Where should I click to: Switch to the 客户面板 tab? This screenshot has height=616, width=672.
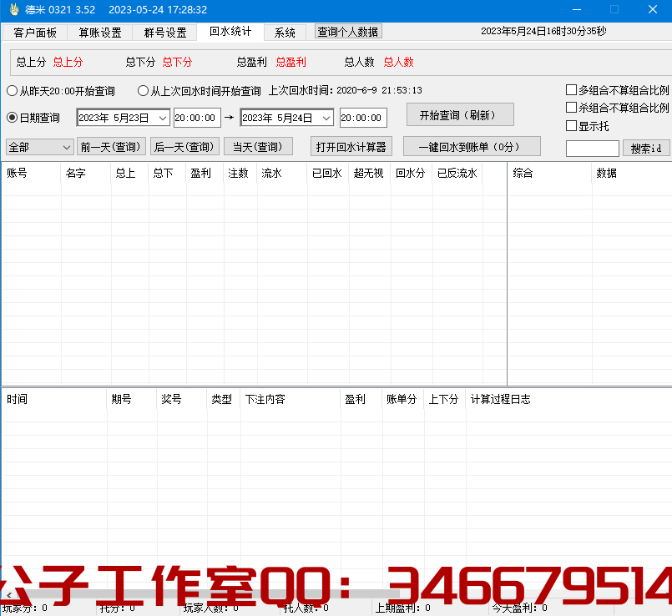click(35, 33)
